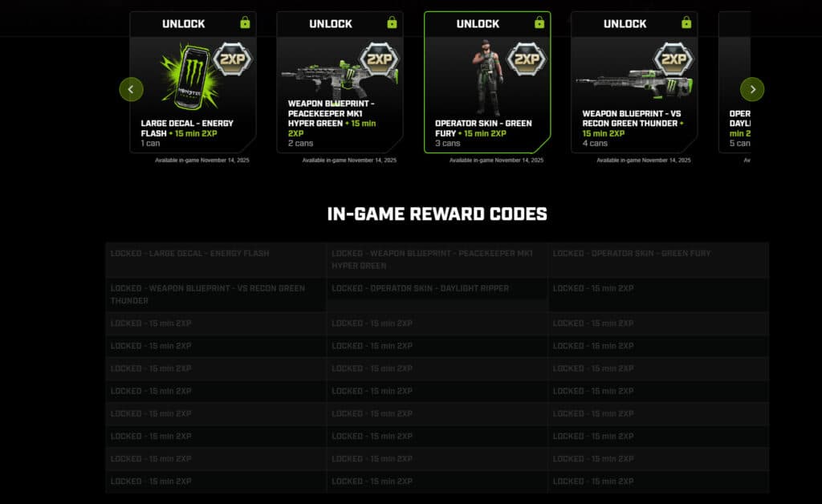Click Unlock on Energy Flash decal card
This screenshot has height=504, width=822.
pos(184,24)
